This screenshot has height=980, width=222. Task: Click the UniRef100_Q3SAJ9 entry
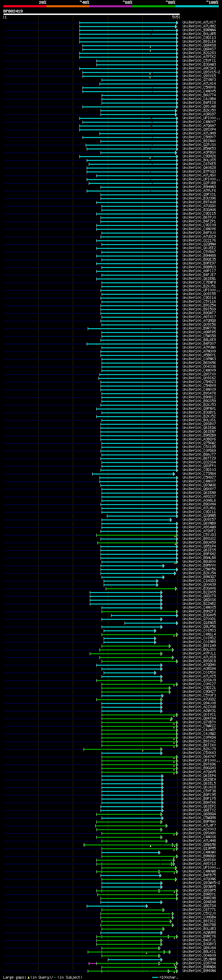[199, 680]
